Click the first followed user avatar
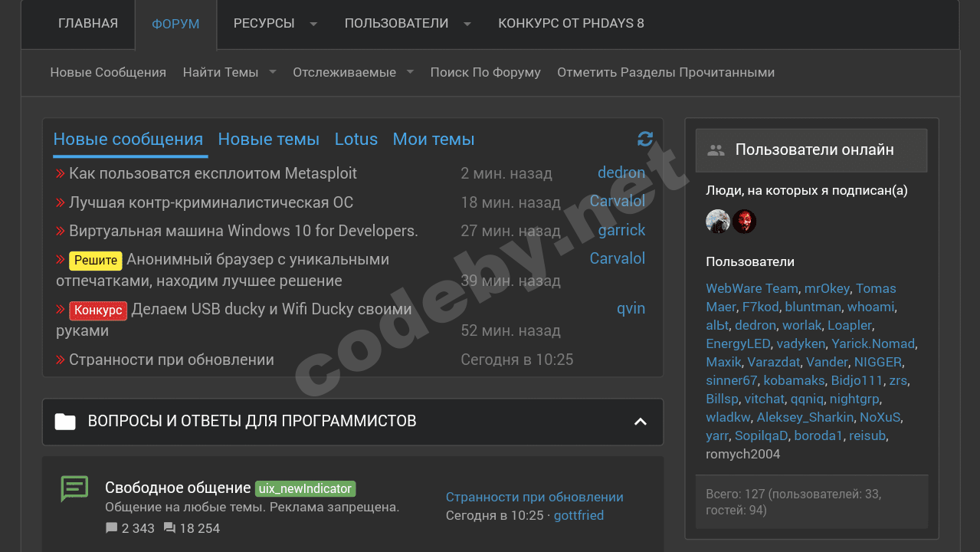This screenshot has width=980, height=552. (x=718, y=222)
